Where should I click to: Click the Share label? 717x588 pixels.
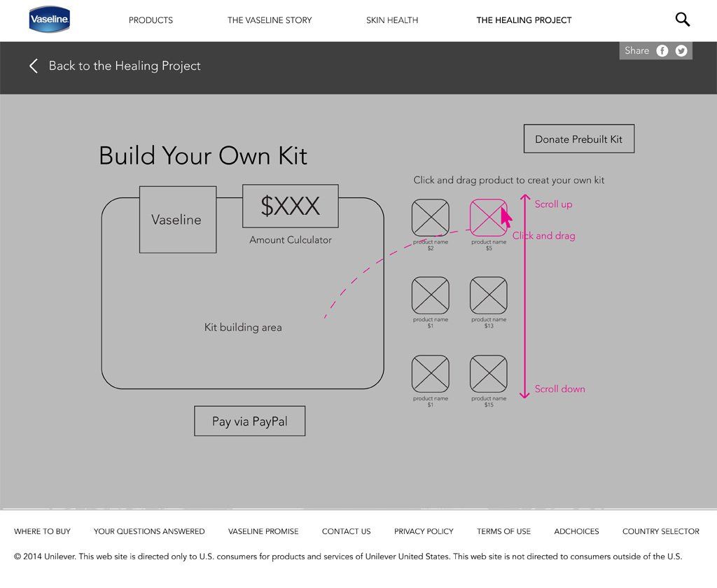point(637,51)
